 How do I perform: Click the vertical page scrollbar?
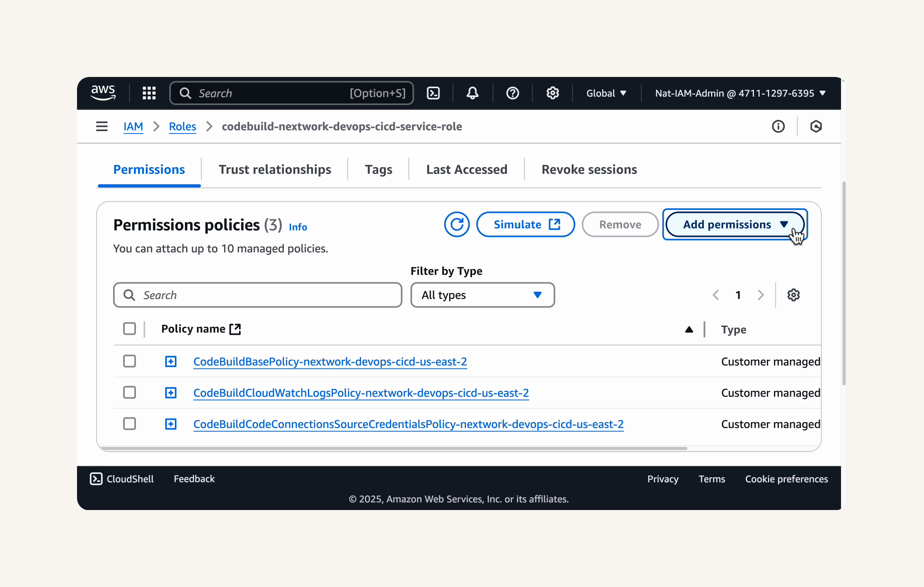point(844,283)
